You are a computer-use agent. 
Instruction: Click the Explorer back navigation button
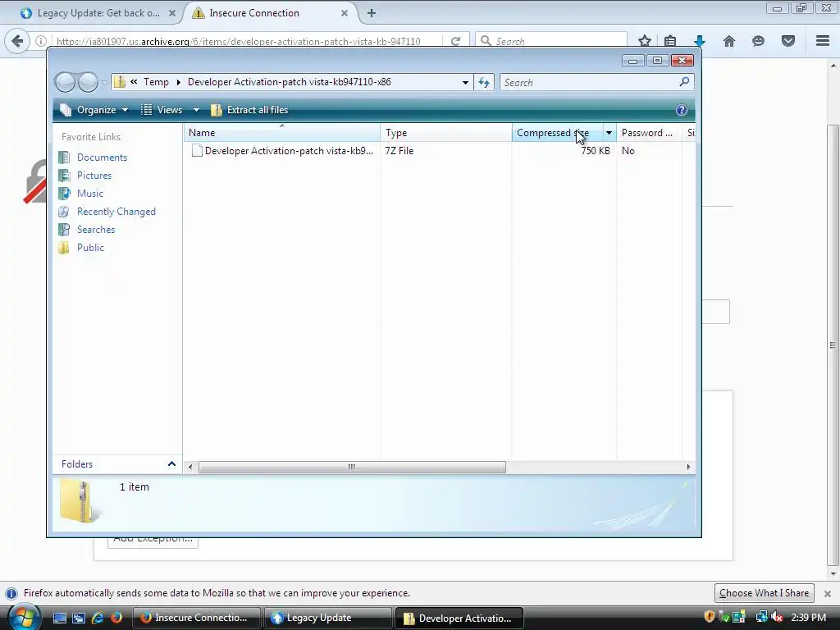(66, 83)
